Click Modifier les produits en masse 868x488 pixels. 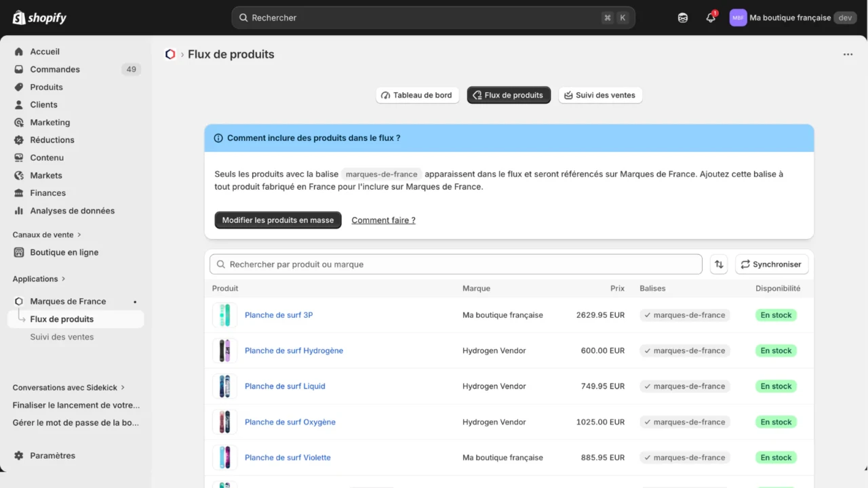(278, 220)
